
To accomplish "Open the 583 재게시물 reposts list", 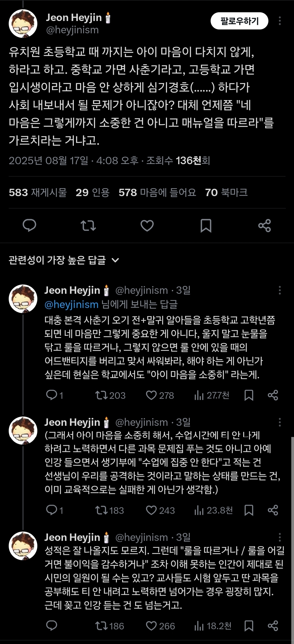I will click(38, 193).
